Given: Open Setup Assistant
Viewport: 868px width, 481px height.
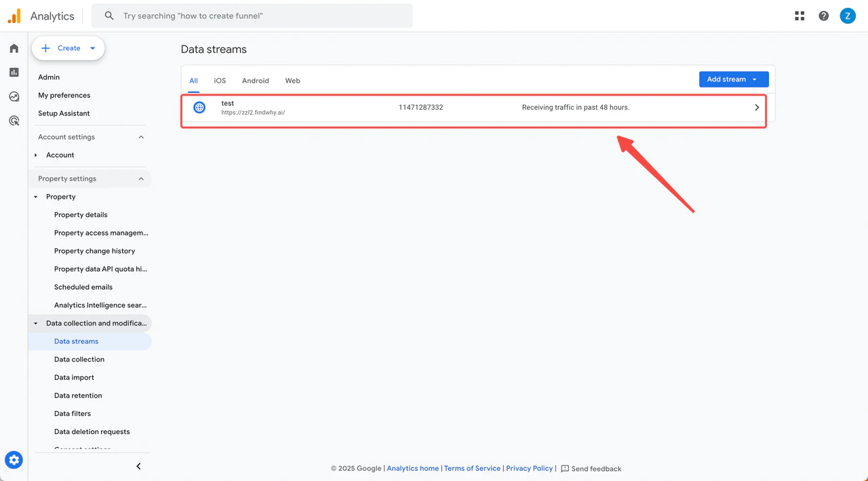Looking at the screenshot, I should click(64, 113).
